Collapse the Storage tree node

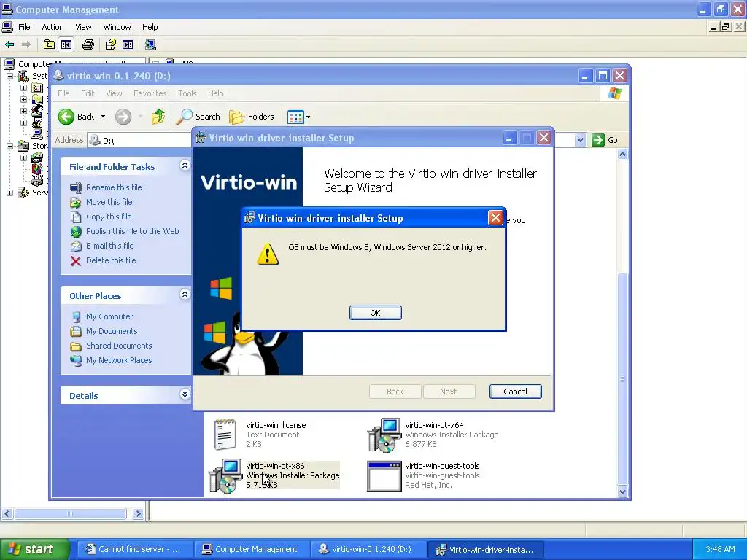(x=9, y=146)
